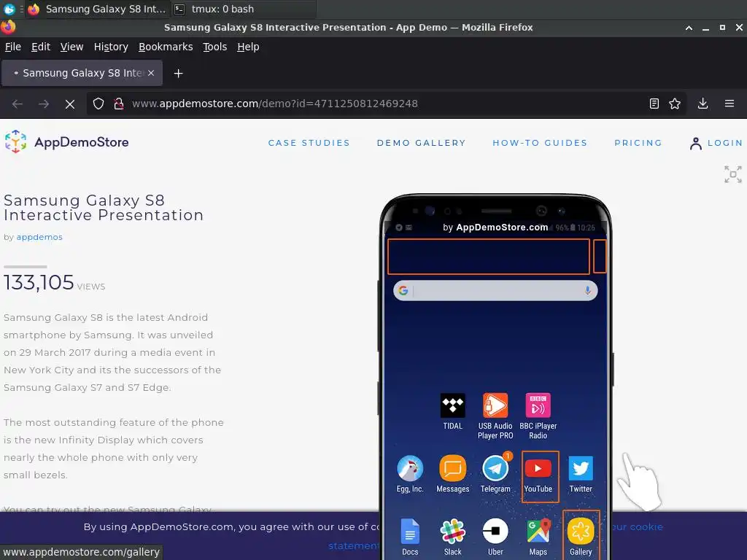Click the Google G logo in search widget
Screen dimensions: 747x560
(x=403, y=290)
